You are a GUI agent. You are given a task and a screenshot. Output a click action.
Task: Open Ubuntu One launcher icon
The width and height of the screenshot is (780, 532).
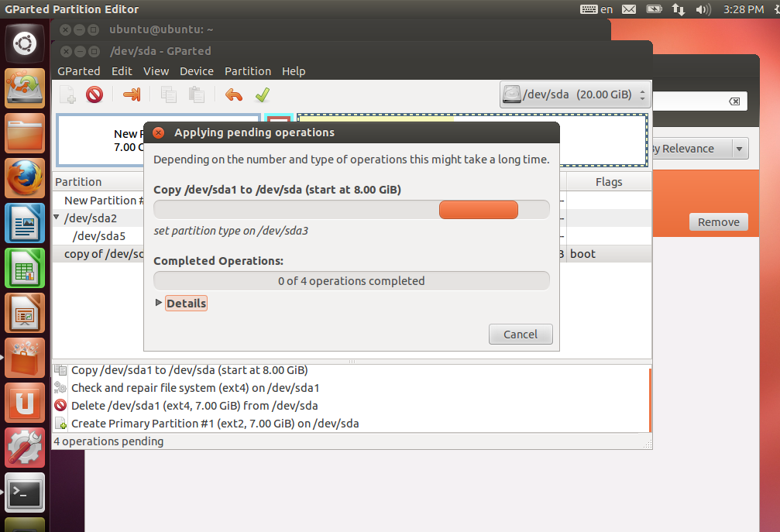[25, 403]
